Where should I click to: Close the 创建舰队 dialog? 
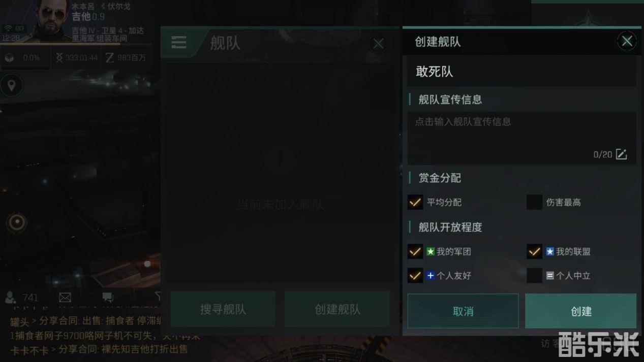pyautogui.click(x=627, y=41)
